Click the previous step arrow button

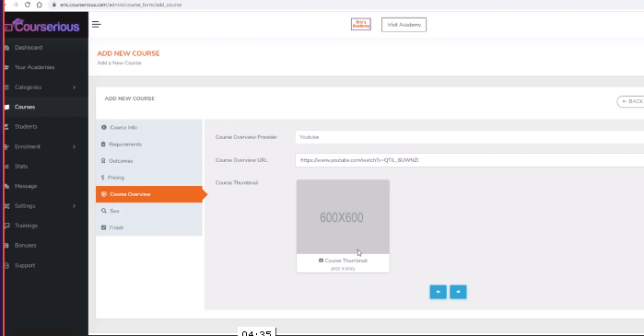point(439,292)
